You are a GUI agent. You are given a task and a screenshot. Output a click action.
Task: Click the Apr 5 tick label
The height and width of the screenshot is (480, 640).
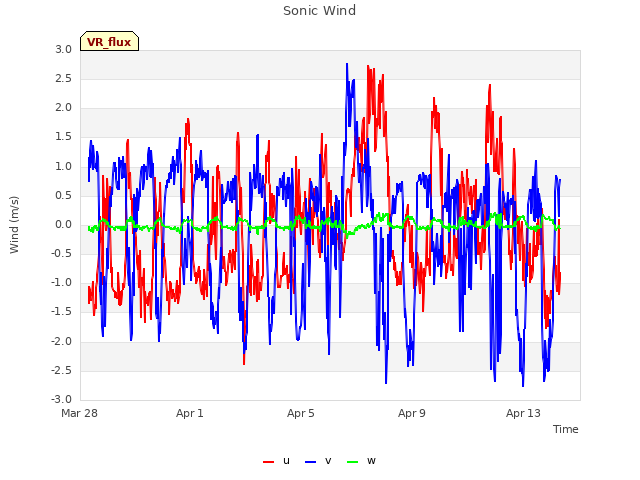(301, 413)
